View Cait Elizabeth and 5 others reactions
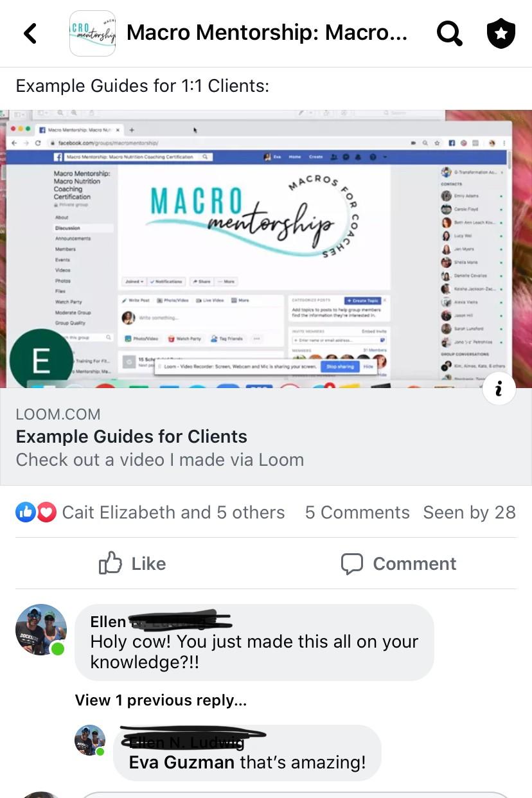This screenshot has height=798, width=532. click(173, 512)
